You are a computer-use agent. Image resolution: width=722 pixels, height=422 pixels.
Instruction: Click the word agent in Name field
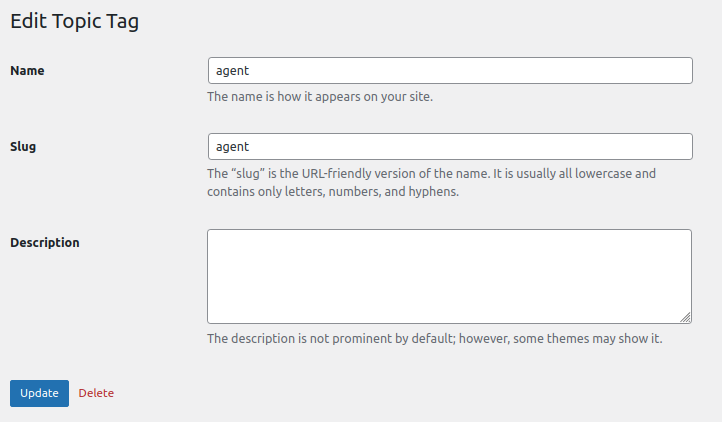coord(232,71)
